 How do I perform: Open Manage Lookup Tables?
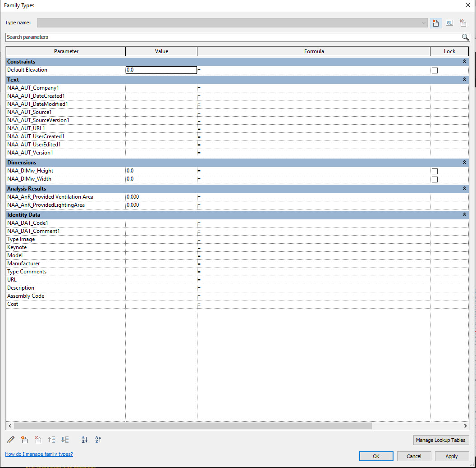coord(441,440)
